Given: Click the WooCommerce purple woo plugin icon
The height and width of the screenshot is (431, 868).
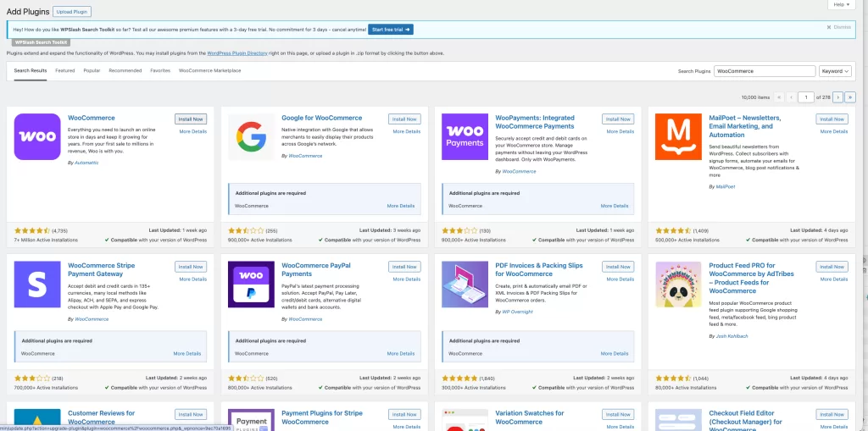Looking at the screenshot, I should click(37, 136).
